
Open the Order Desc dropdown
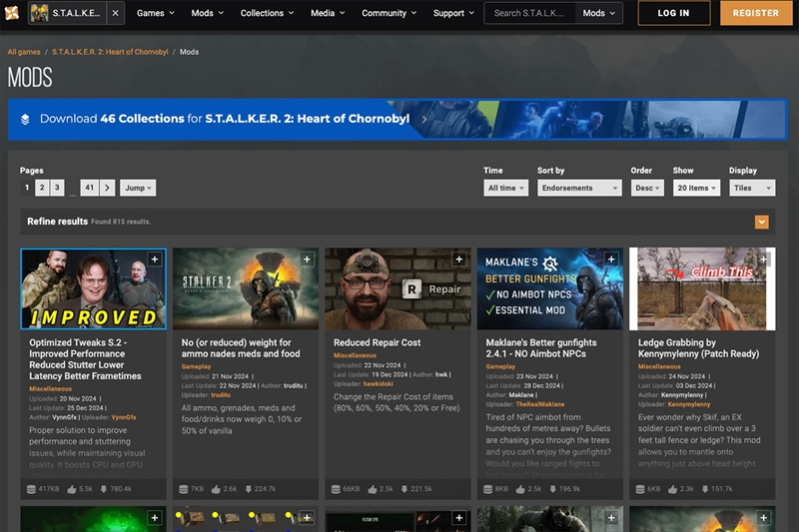[x=647, y=188]
